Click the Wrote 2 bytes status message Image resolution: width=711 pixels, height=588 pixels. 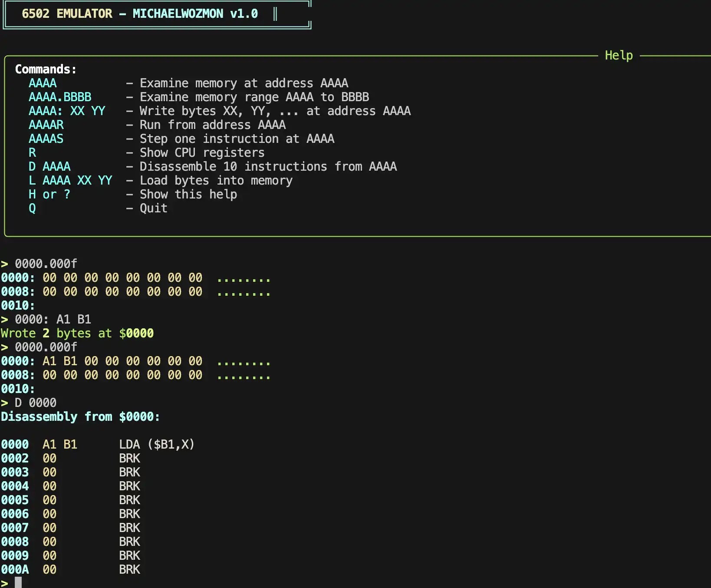(77, 334)
